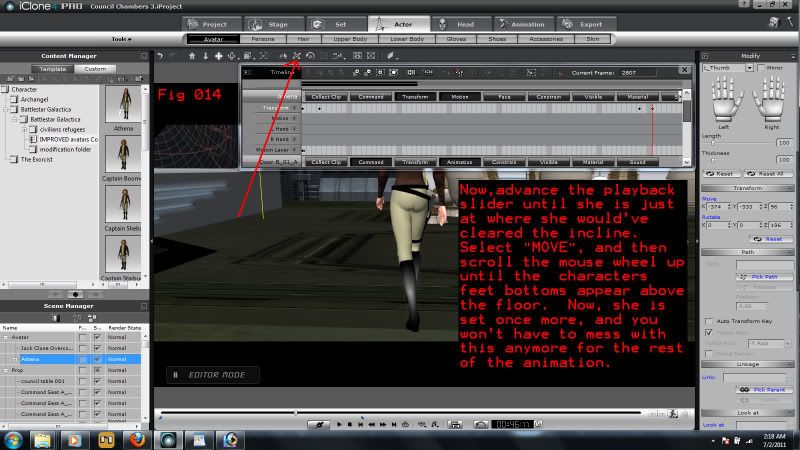Toggle Show checkbox for council table 001
This screenshot has width=800, height=450.
point(97,381)
